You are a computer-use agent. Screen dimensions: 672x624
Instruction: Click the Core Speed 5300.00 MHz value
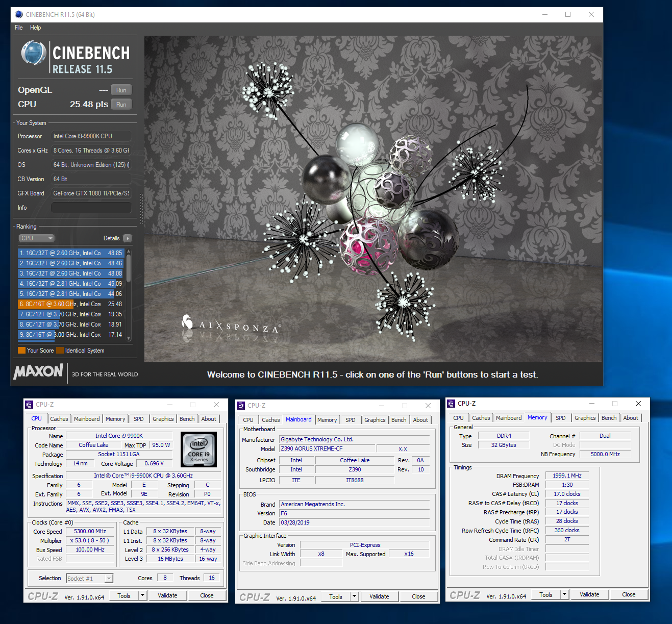coord(90,531)
